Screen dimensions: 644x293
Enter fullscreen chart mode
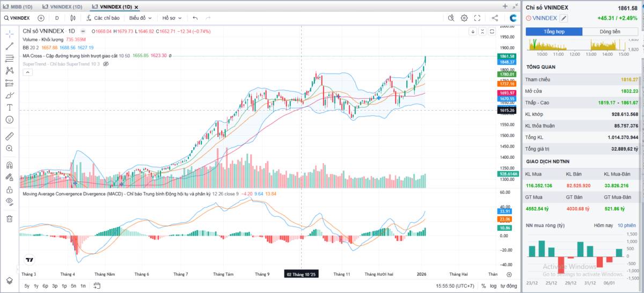pyautogui.click(x=477, y=18)
